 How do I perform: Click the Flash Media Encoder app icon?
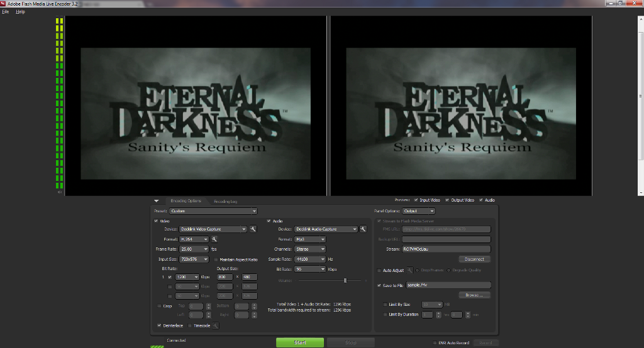pos(3,3)
